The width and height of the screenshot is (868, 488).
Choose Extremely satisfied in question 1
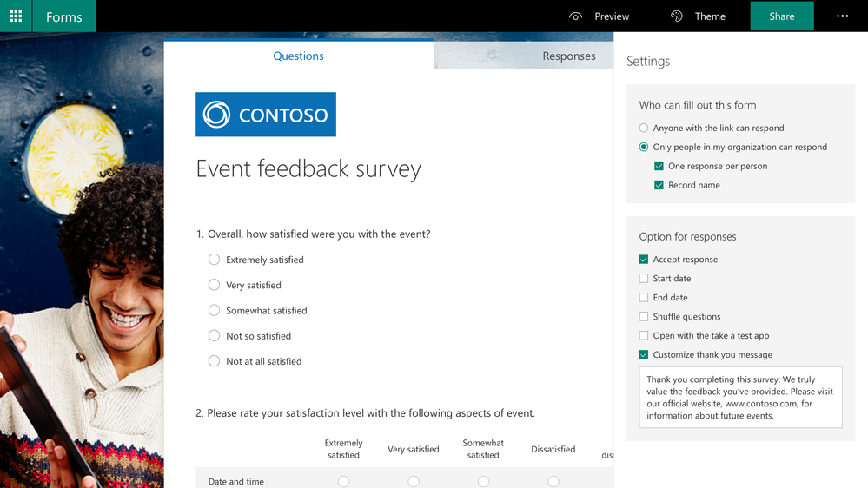point(215,260)
